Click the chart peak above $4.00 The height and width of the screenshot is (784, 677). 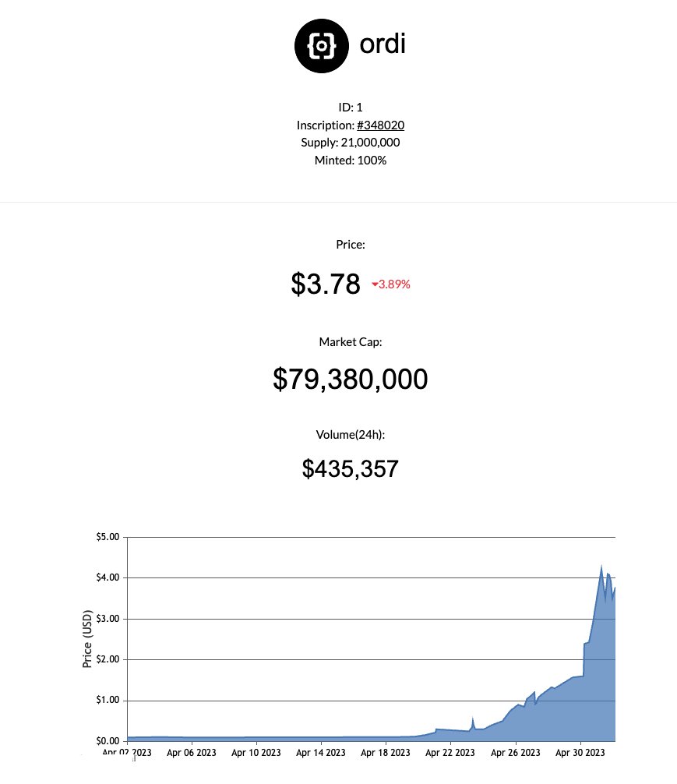tap(601, 567)
